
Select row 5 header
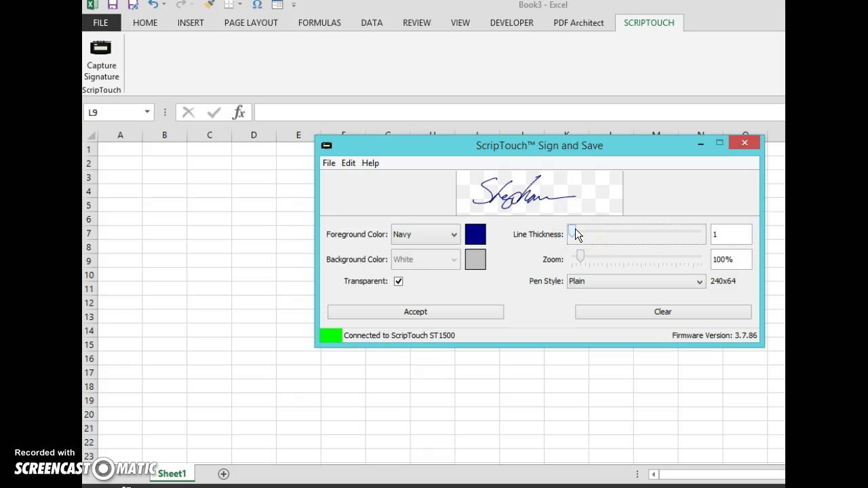point(89,205)
